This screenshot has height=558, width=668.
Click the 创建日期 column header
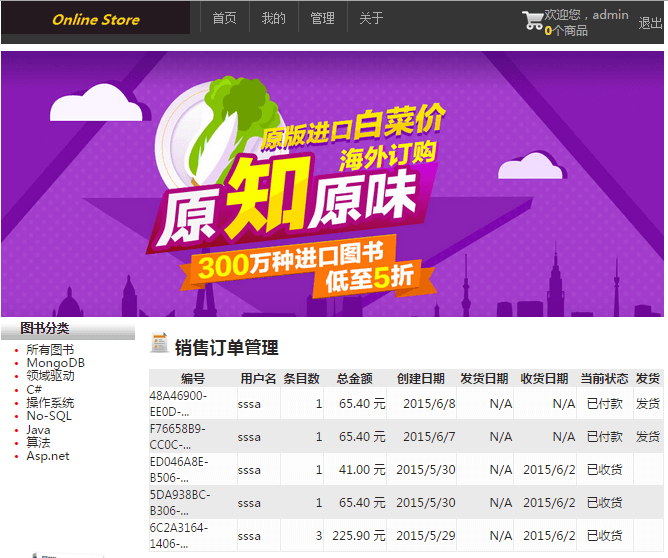coord(421,378)
